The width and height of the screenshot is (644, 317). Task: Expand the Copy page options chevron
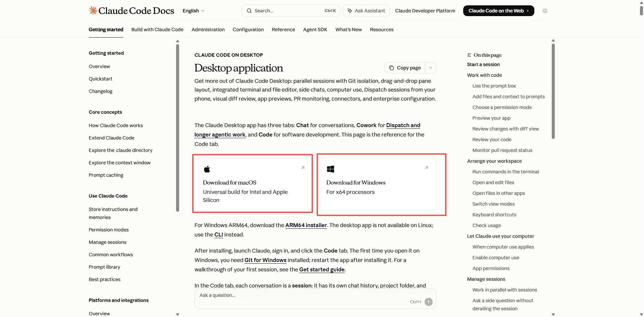tap(431, 68)
